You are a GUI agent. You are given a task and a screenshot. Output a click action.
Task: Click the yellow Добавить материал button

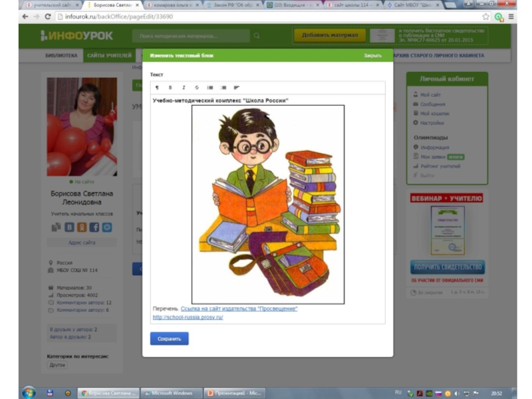330,35
